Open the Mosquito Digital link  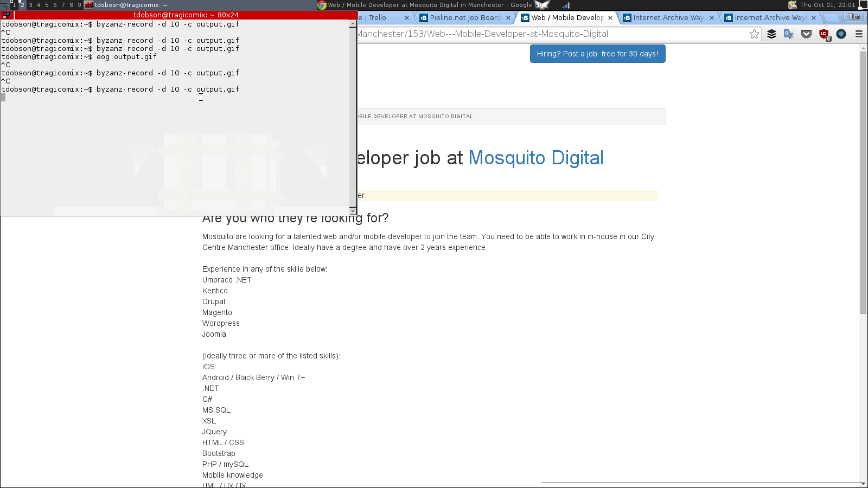tap(535, 158)
